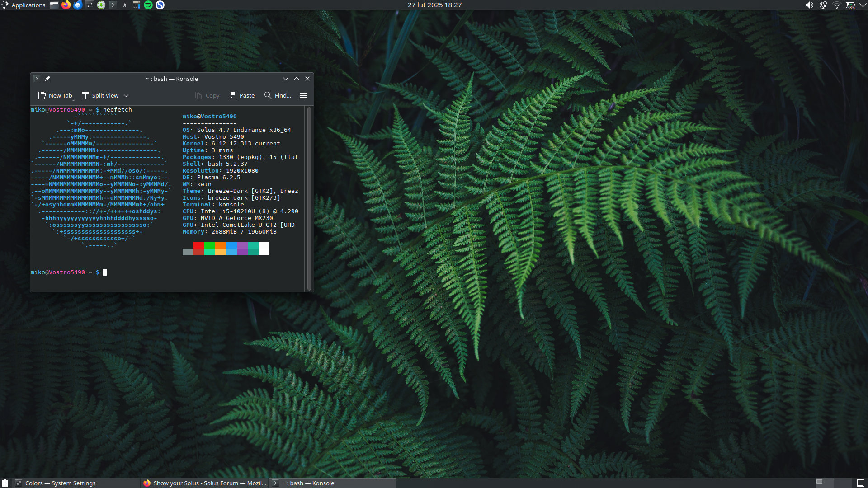Click the Copy button in Konsole

[x=207, y=95]
